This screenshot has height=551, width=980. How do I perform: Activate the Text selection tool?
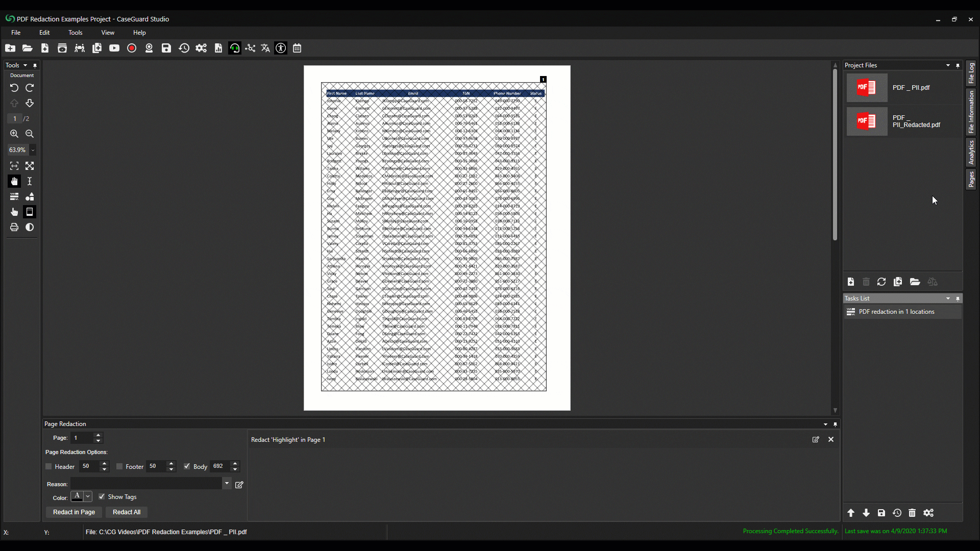click(29, 181)
